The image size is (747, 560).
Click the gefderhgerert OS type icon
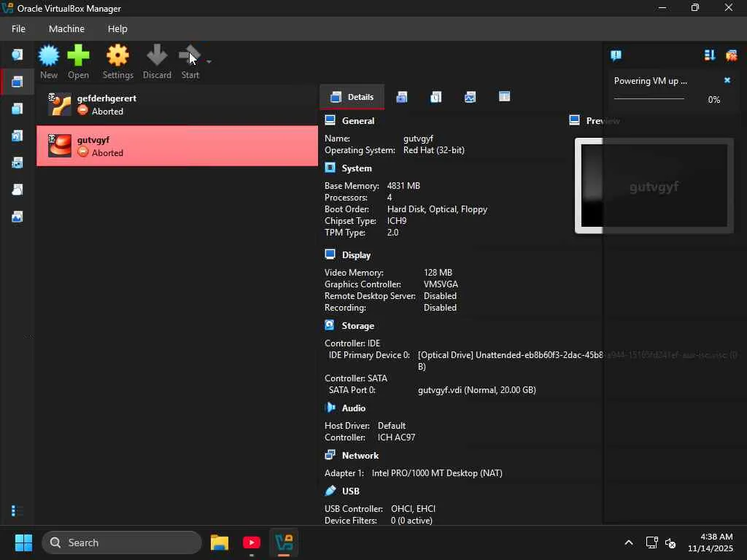coord(60,104)
